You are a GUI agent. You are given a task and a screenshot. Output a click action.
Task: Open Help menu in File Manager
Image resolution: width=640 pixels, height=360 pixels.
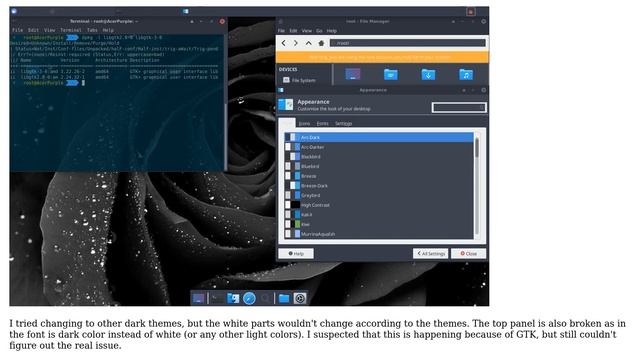point(331,31)
